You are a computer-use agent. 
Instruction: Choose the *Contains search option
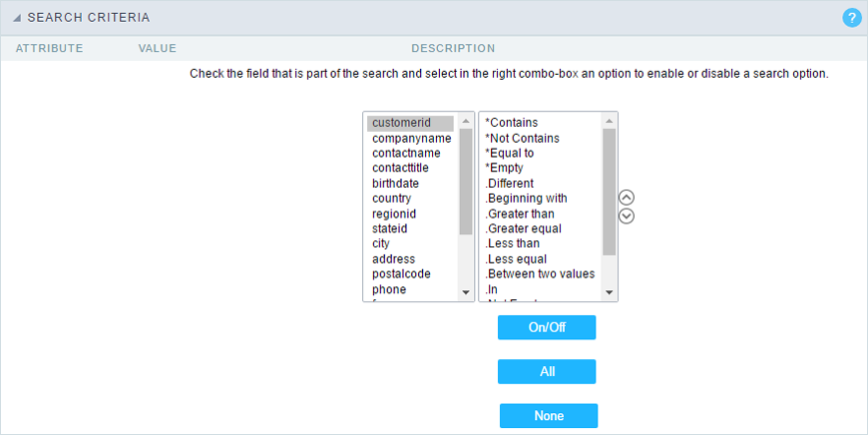tap(511, 123)
